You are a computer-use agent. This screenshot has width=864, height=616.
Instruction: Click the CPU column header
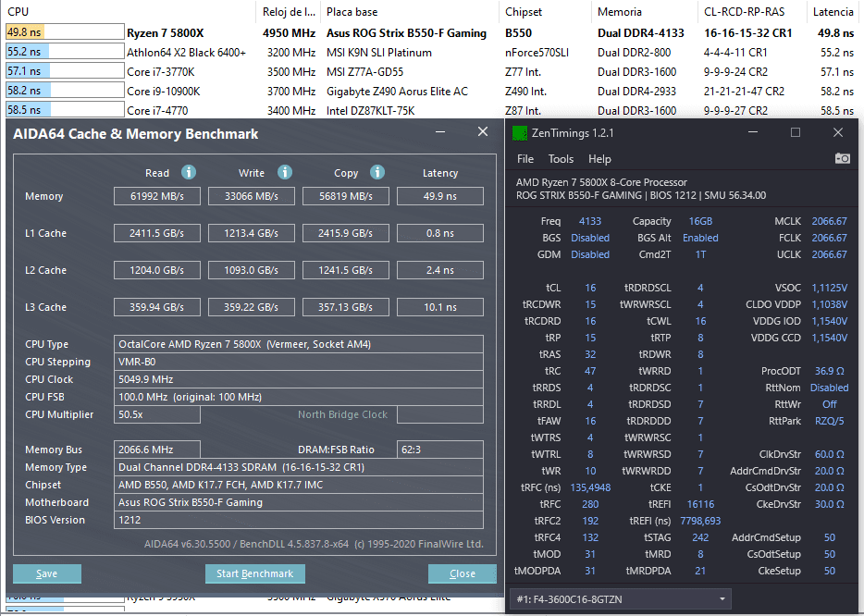(19, 12)
